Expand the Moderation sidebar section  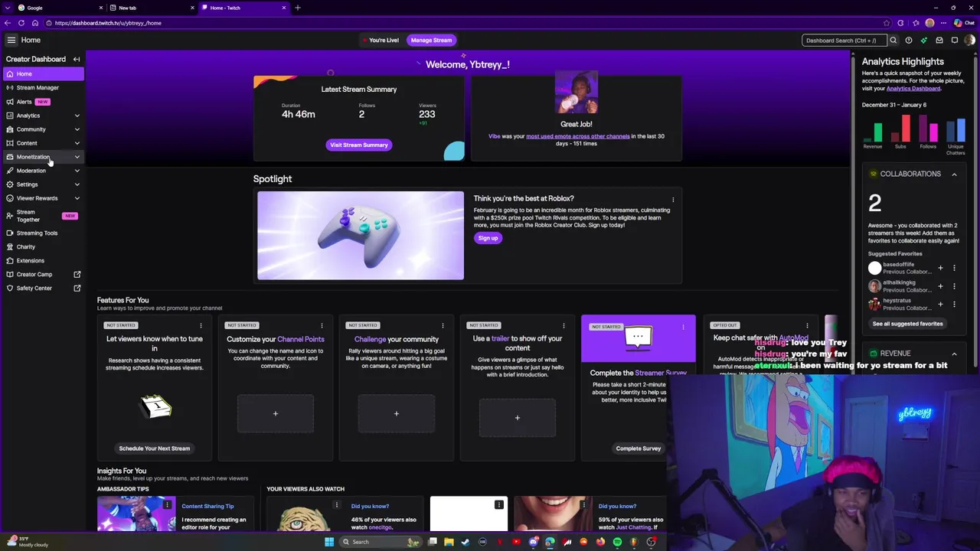[43, 171]
